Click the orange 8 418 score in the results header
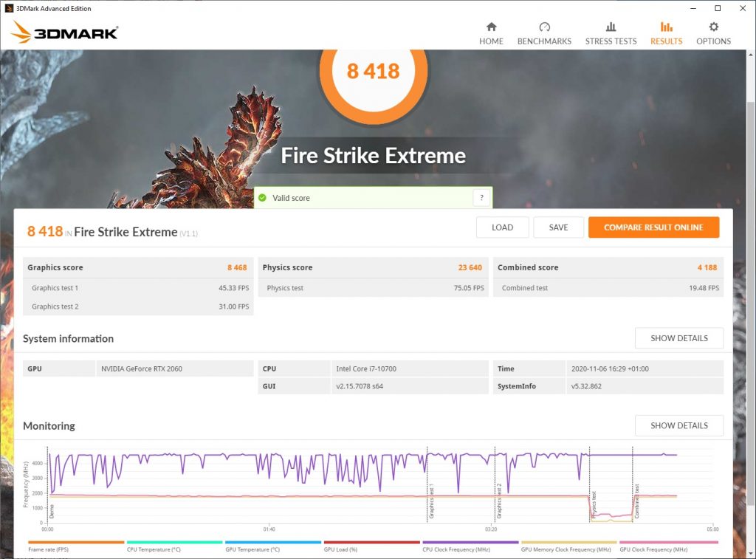 [45, 232]
